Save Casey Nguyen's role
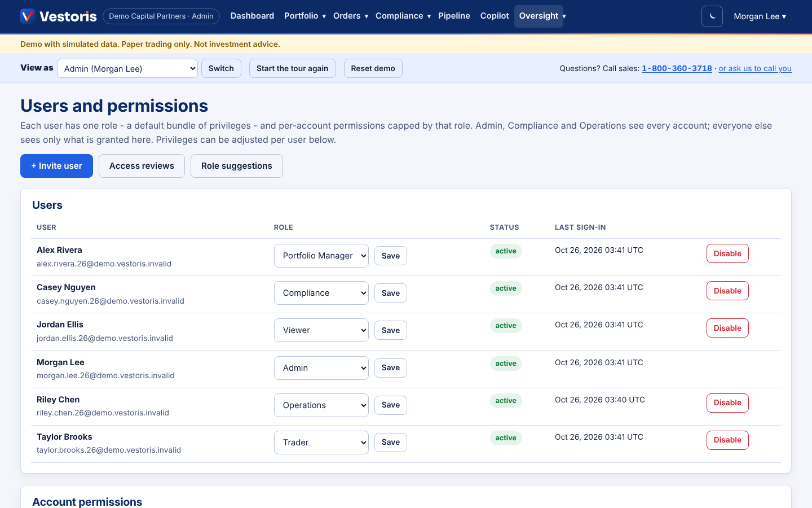Image resolution: width=812 pixels, height=508 pixels. pyautogui.click(x=391, y=293)
